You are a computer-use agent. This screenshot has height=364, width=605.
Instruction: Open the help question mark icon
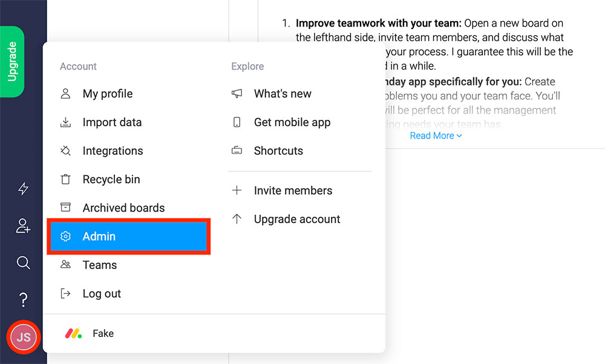coord(23,299)
